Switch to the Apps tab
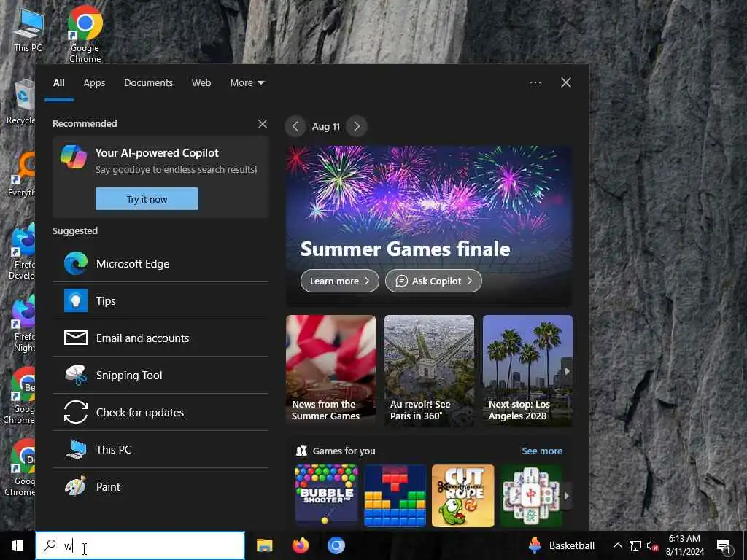This screenshot has height=560, width=747. point(94,83)
